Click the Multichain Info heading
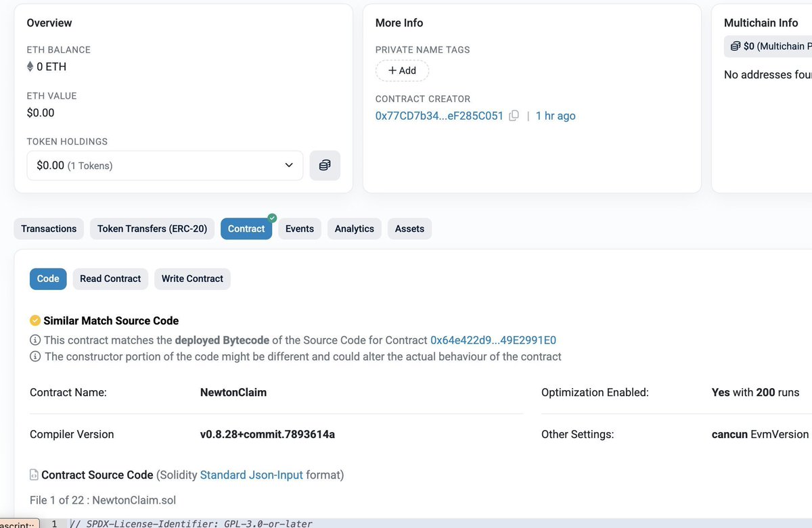The image size is (812, 528). coord(761,23)
